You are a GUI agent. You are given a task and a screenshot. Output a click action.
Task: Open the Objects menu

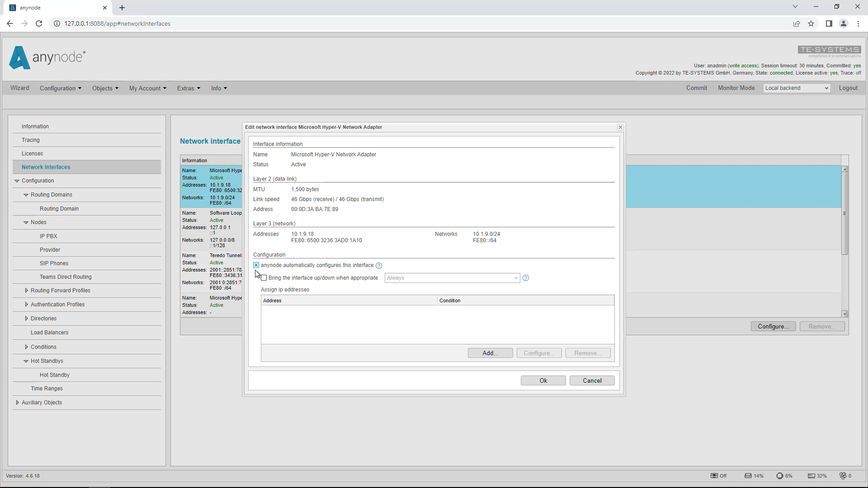(105, 88)
